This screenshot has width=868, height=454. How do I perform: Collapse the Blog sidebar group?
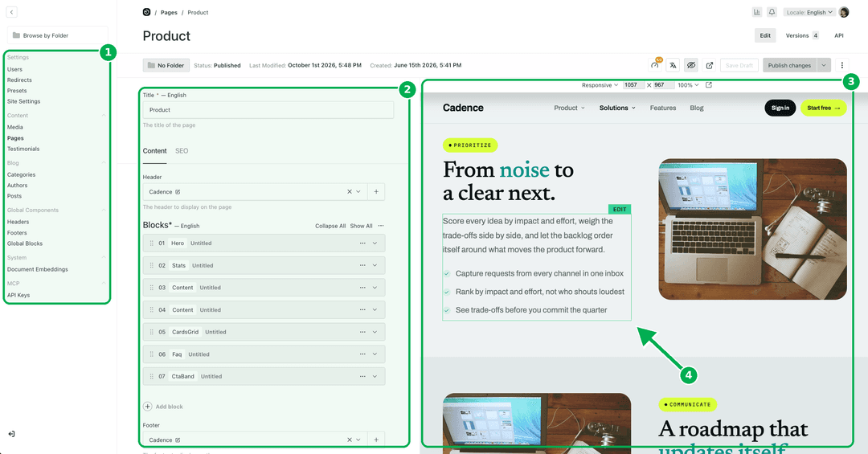pos(104,163)
